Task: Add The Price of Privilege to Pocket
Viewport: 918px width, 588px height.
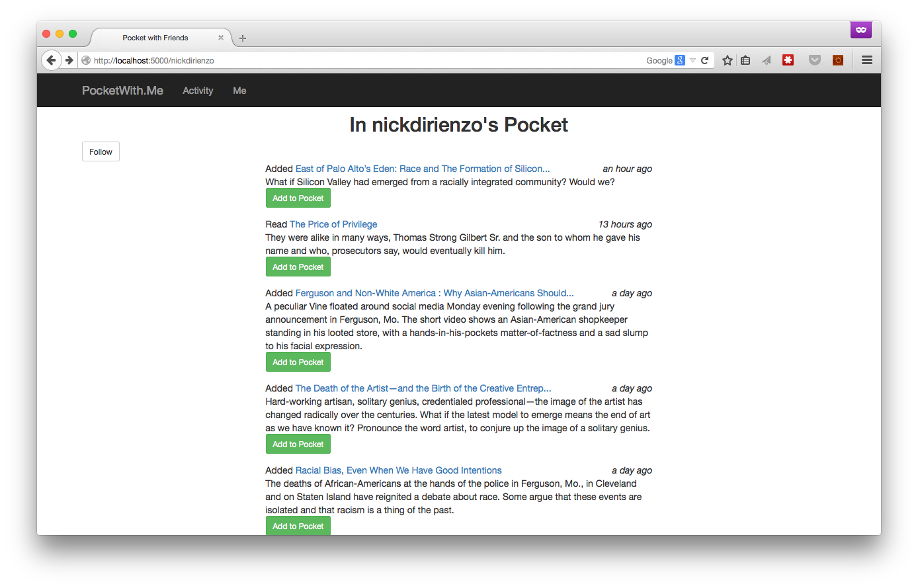Action: (x=298, y=267)
